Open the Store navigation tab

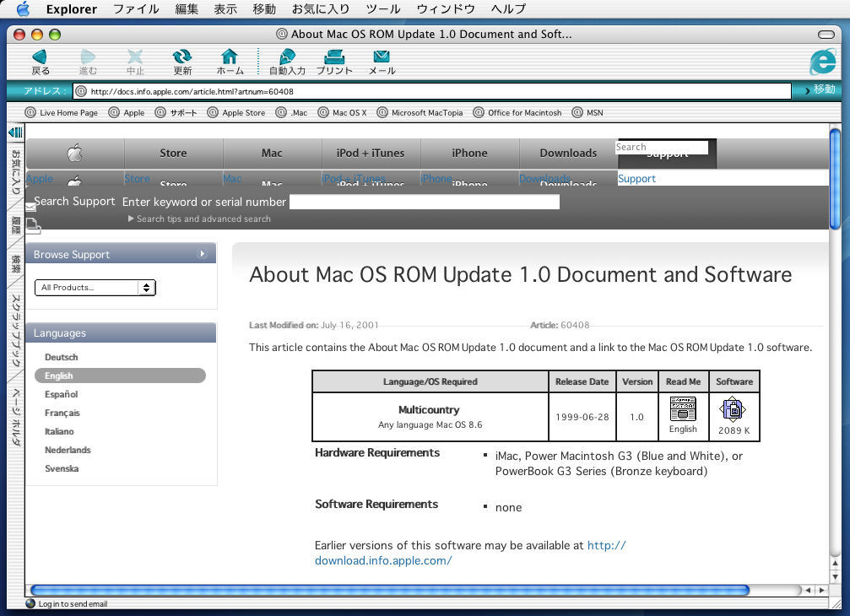(174, 154)
